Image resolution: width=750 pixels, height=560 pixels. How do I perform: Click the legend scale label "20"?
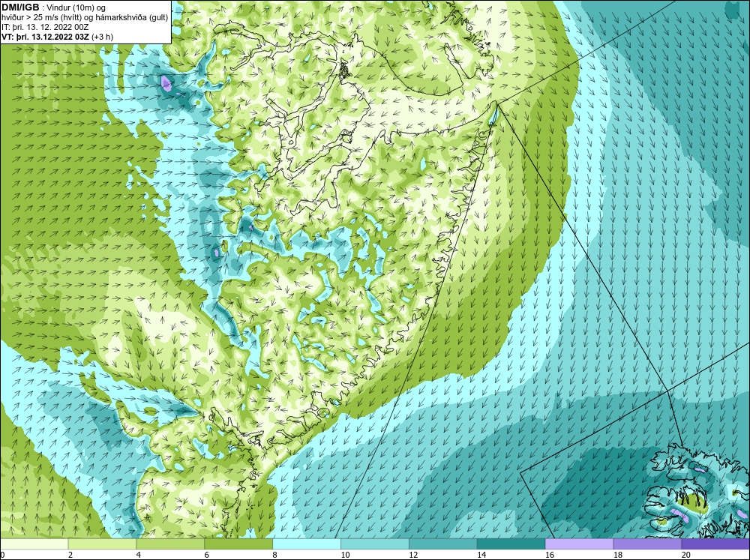click(x=686, y=555)
